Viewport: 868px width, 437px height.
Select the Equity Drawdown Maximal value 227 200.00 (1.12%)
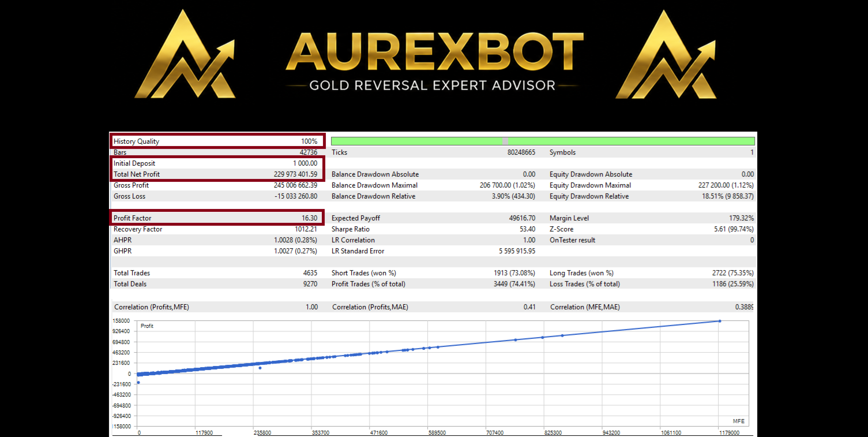point(726,185)
